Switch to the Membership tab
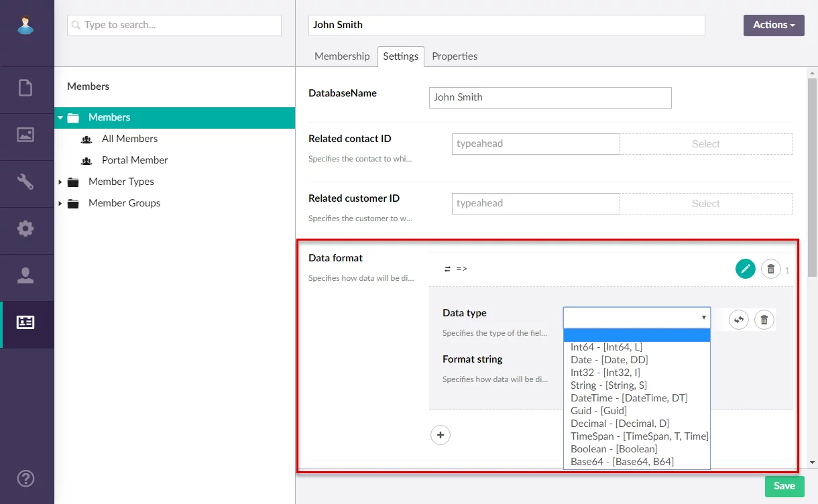The height and width of the screenshot is (504, 818). (x=342, y=56)
